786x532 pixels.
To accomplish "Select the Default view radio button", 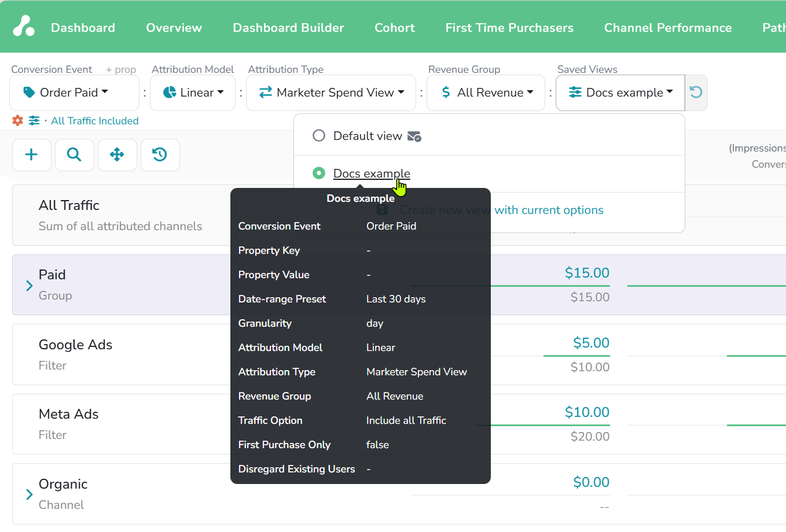I will pyautogui.click(x=319, y=136).
